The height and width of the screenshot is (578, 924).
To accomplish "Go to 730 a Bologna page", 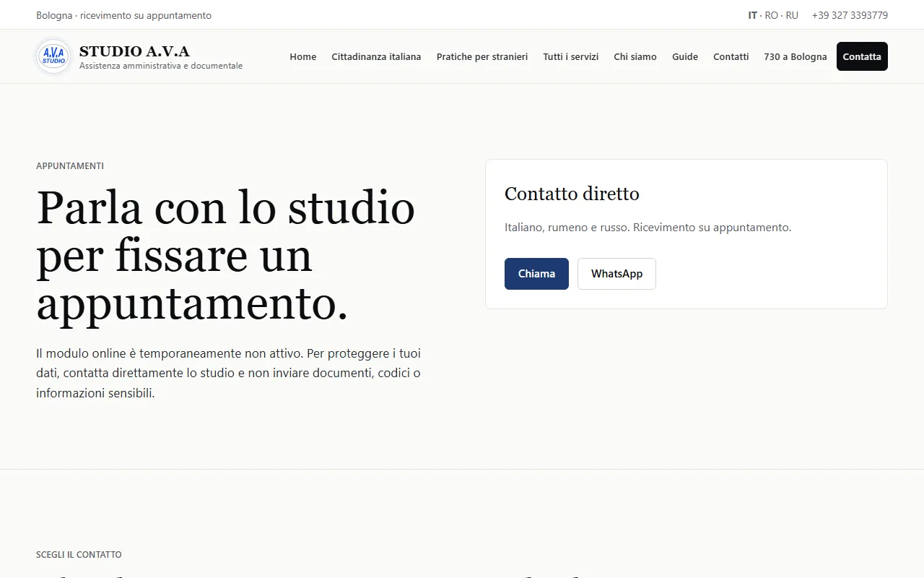I will click(x=796, y=56).
